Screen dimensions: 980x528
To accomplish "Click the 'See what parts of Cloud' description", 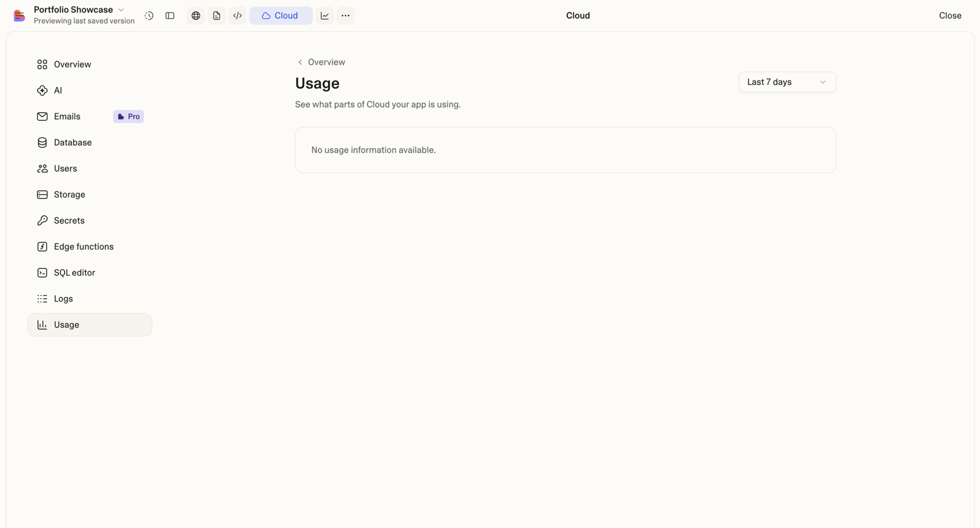I will 378,104.
